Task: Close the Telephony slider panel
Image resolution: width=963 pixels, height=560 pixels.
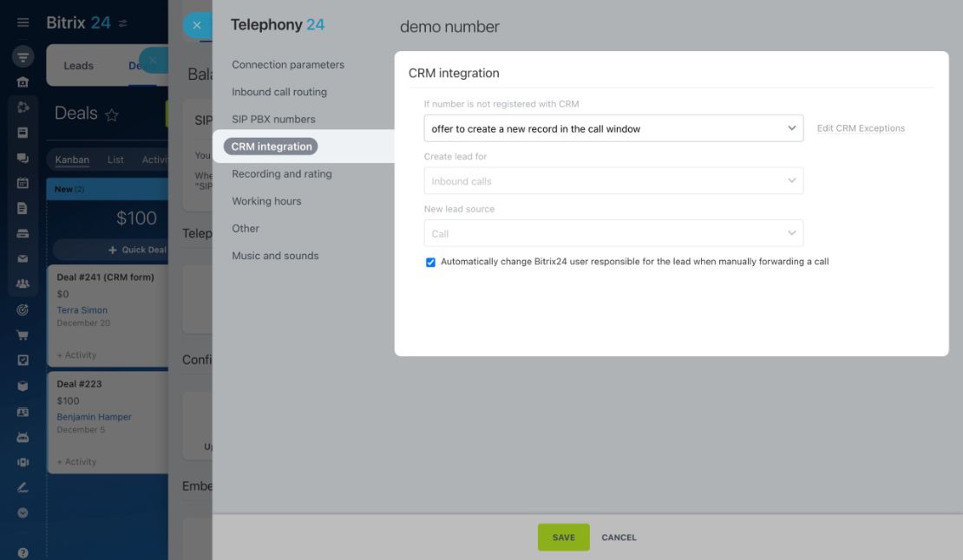Action: click(x=197, y=25)
